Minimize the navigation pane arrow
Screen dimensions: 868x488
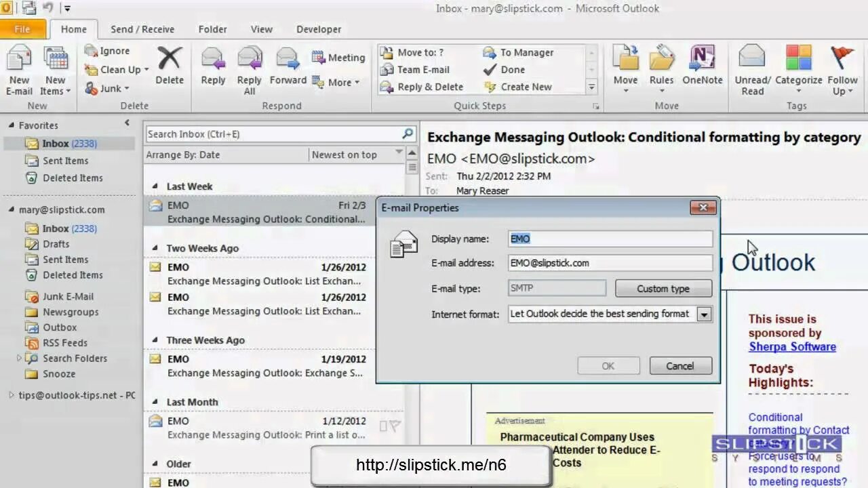[127, 123]
